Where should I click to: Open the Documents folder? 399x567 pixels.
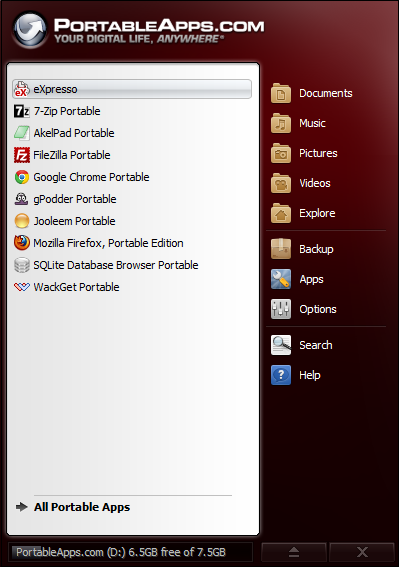(x=311, y=93)
